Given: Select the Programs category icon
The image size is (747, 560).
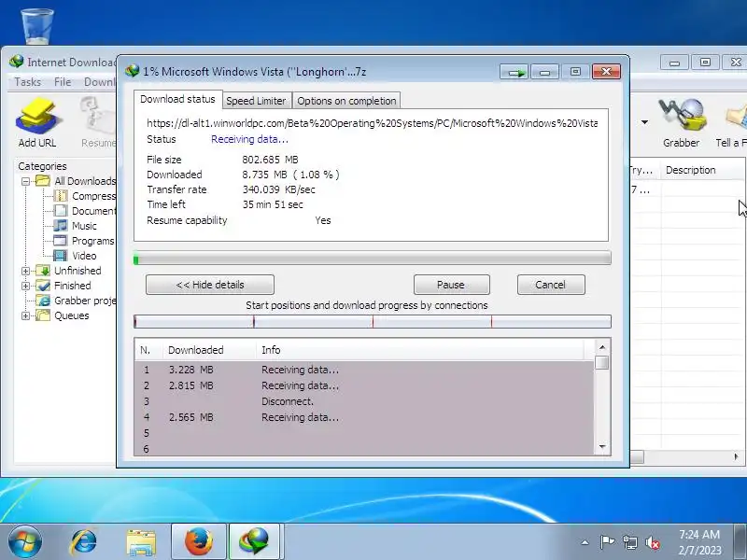Looking at the screenshot, I should (60, 241).
